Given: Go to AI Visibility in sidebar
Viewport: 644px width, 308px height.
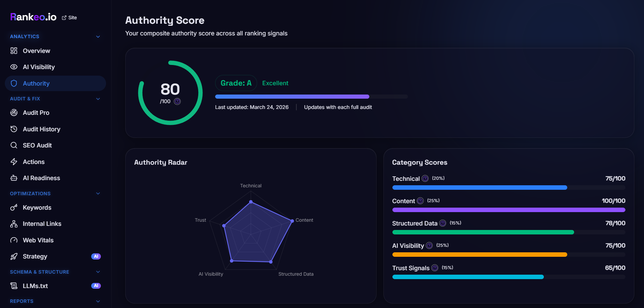Looking at the screenshot, I should pyautogui.click(x=55, y=67).
